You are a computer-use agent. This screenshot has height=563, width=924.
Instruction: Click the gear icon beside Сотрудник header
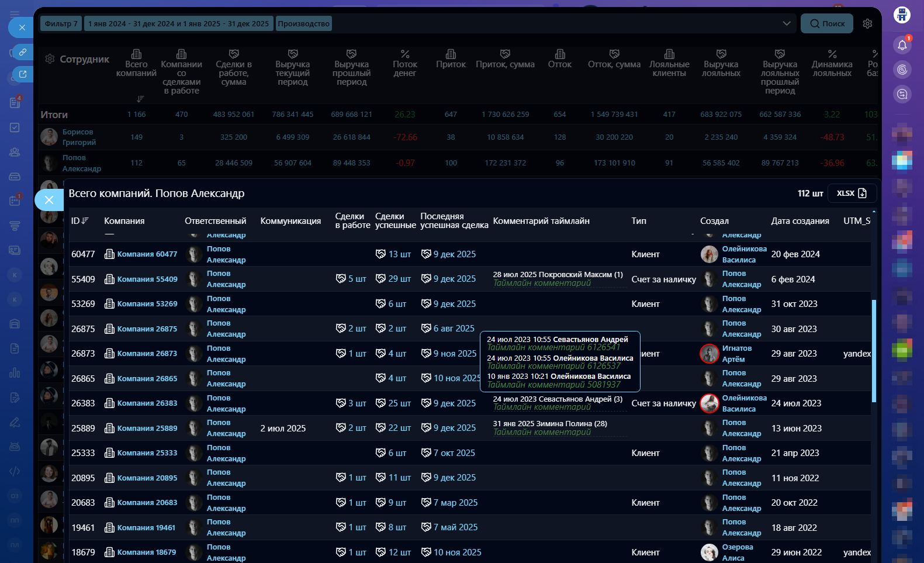[x=50, y=59]
